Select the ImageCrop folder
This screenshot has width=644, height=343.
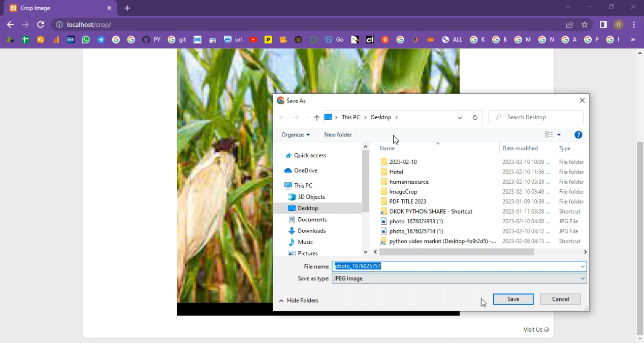[399, 192]
